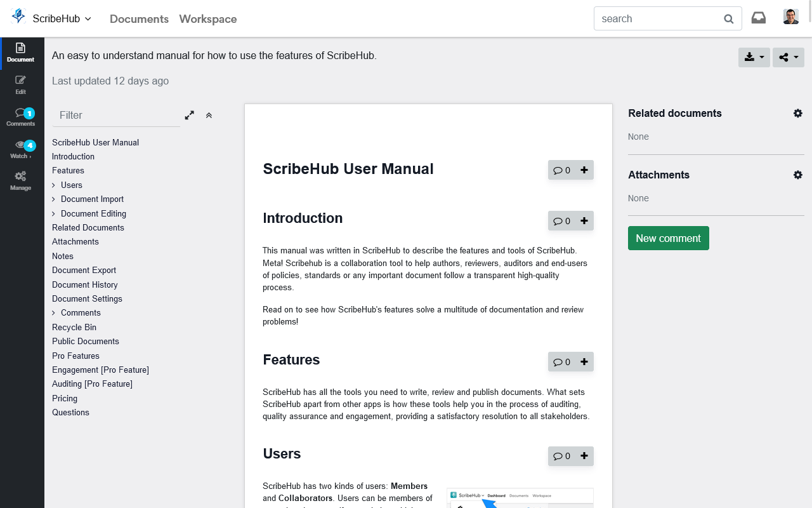Jump to Features in outline
This screenshot has height=508, width=812.
pos(68,170)
